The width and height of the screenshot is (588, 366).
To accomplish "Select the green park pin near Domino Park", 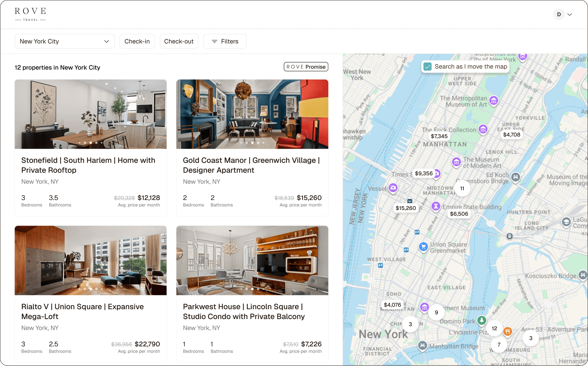I will pos(481,320).
